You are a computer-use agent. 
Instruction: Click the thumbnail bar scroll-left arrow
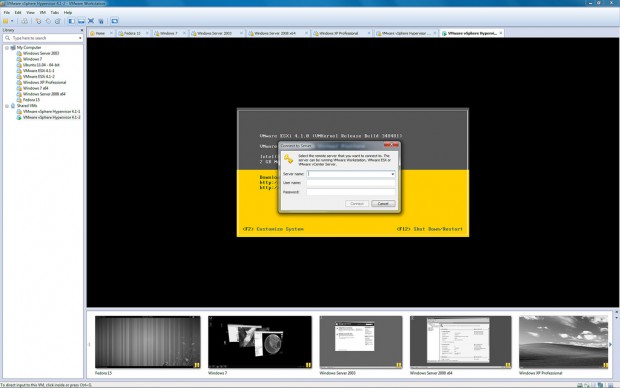pyautogui.click(x=89, y=344)
